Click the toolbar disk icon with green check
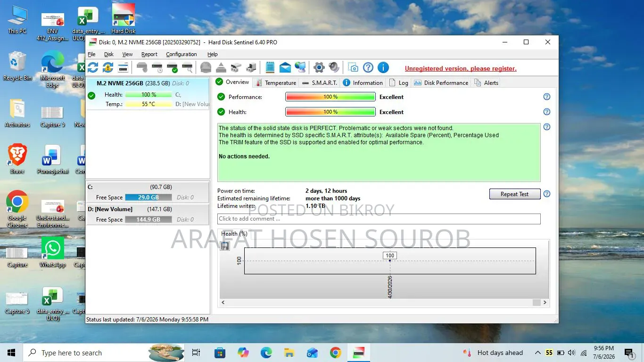Viewport: 644px width, 362px height. [x=172, y=67]
